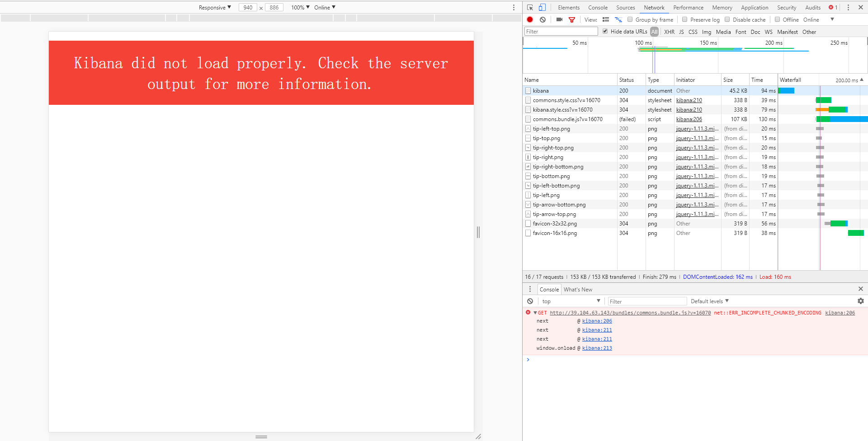Click the file icon of commons.bundle.js request
The image size is (868, 441).
click(x=528, y=119)
